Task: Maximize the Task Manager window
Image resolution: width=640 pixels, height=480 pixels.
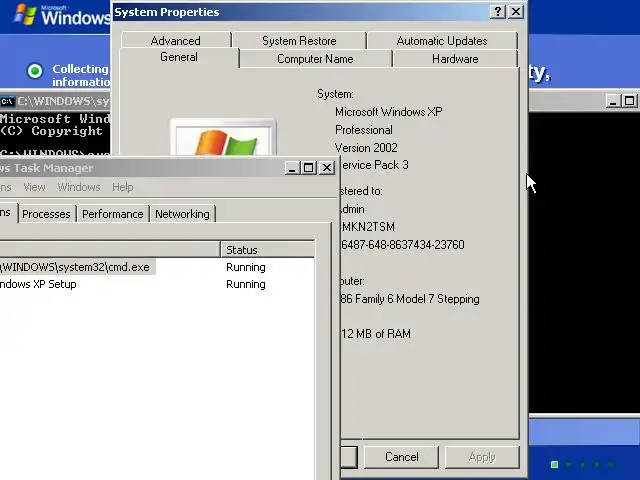Action: [x=309, y=167]
